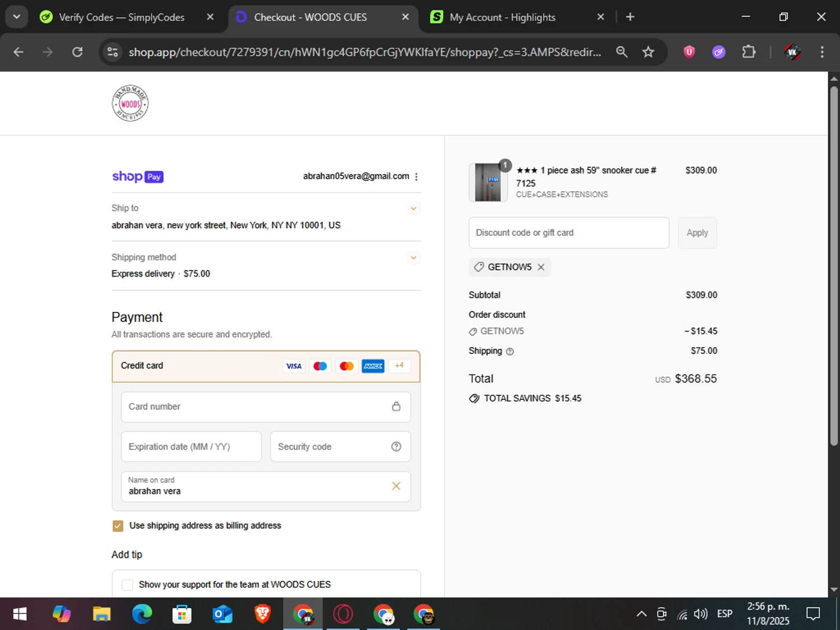Image resolution: width=840 pixels, height=630 pixels.
Task: Click the security code help icon
Action: (x=396, y=446)
